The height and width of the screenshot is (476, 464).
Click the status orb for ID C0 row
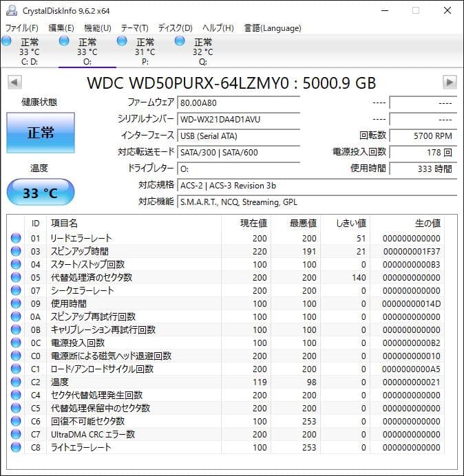point(16,356)
